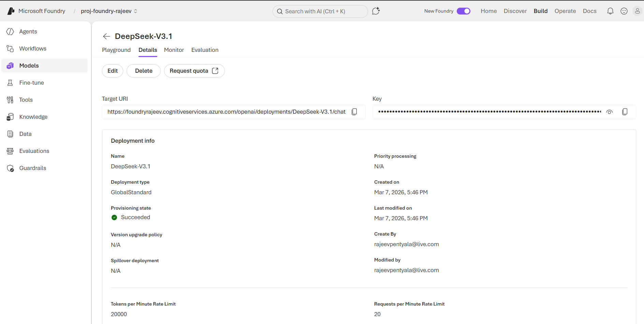The width and height of the screenshot is (644, 324).
Task: Go to the Evaluation tab
Action: tap(205, 50)
